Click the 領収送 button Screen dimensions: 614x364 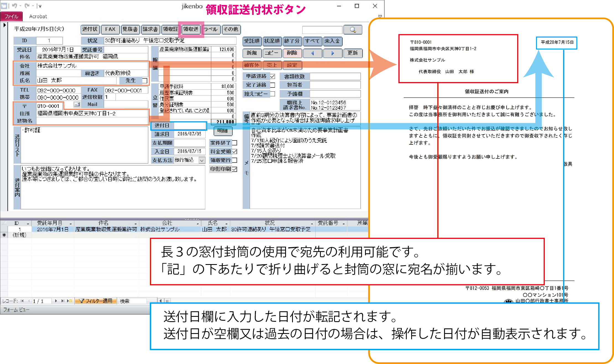coord(191,29)
